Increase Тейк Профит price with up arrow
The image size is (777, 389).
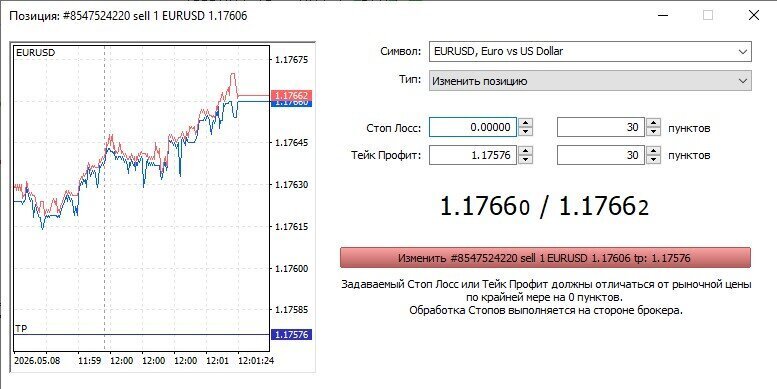tap(525, 151)
